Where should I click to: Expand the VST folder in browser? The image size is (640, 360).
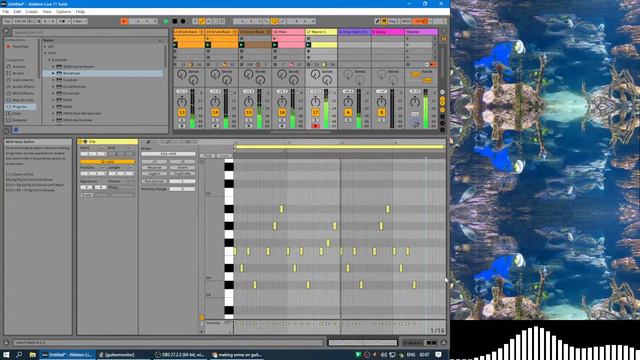coord(45,47)
